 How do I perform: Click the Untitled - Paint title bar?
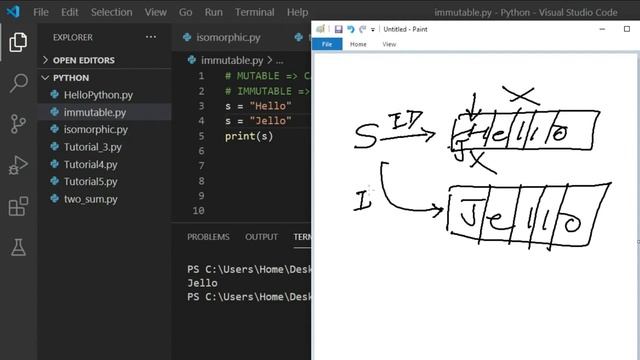(x=405, y=29)
